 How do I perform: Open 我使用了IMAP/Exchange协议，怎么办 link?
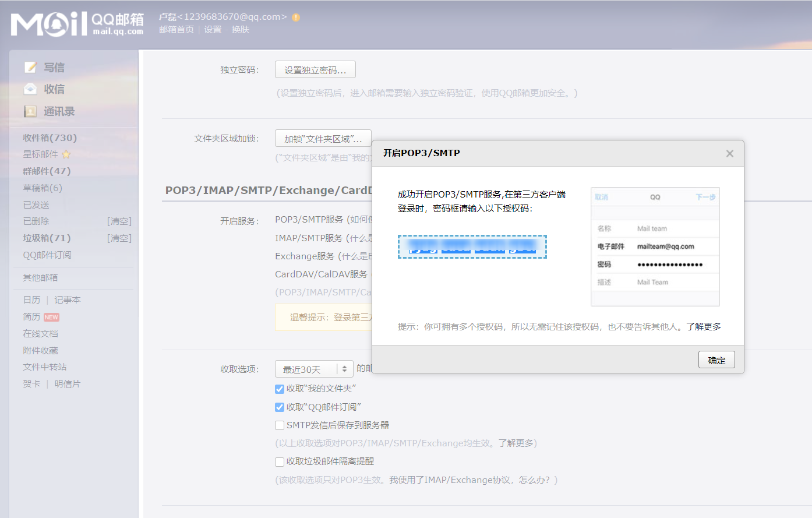(469, 480)
